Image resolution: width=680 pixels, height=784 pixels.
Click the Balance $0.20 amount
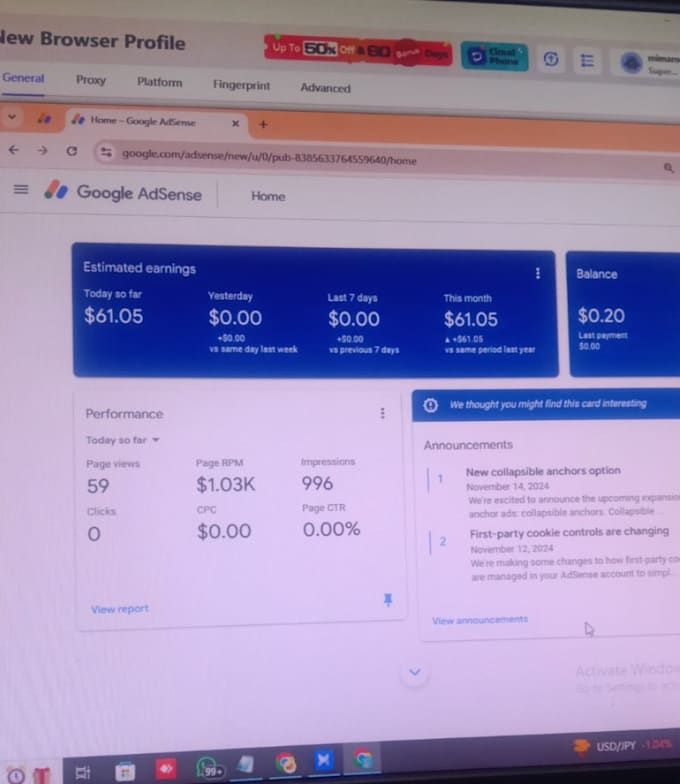tap(601, 316)
